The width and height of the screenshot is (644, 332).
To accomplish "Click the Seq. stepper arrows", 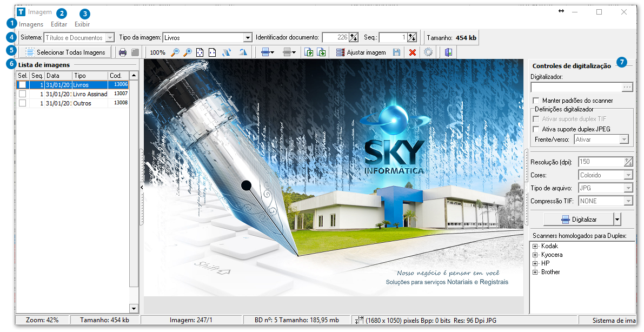I will 413,38.
